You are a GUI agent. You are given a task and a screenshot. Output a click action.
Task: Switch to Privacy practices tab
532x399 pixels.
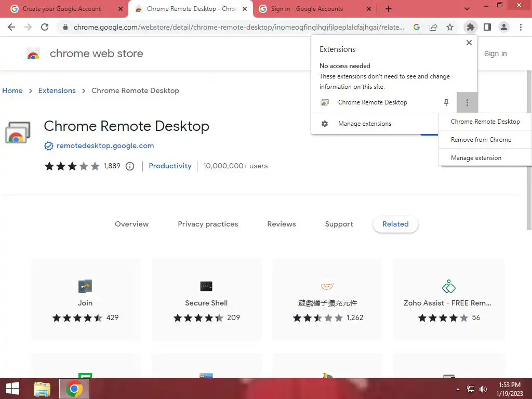coord(208,224)
